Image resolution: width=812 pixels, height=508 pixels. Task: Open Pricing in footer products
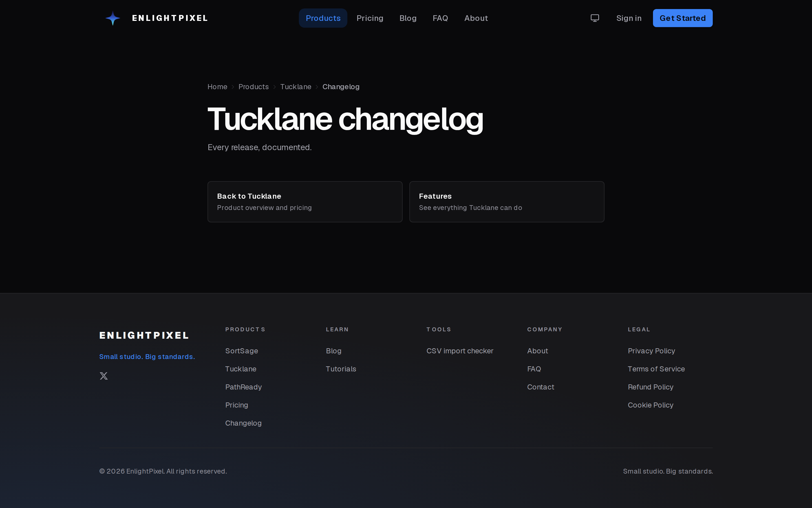point(237,405)
